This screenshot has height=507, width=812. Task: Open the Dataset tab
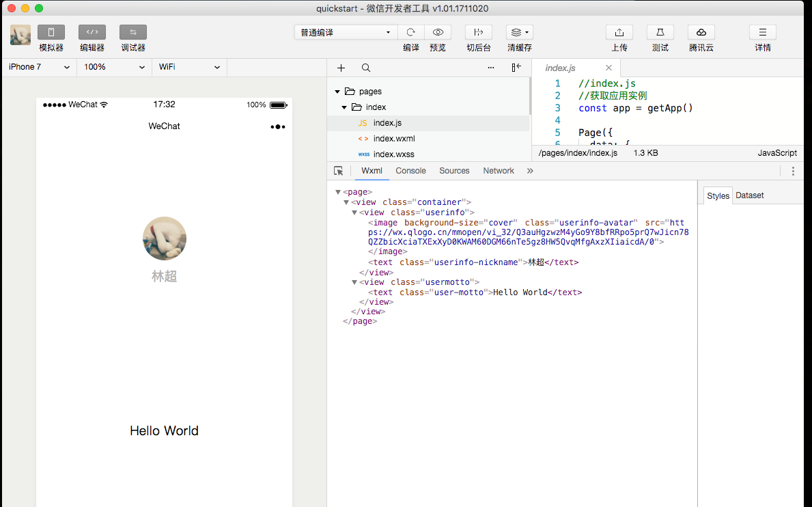coord(750,195)
